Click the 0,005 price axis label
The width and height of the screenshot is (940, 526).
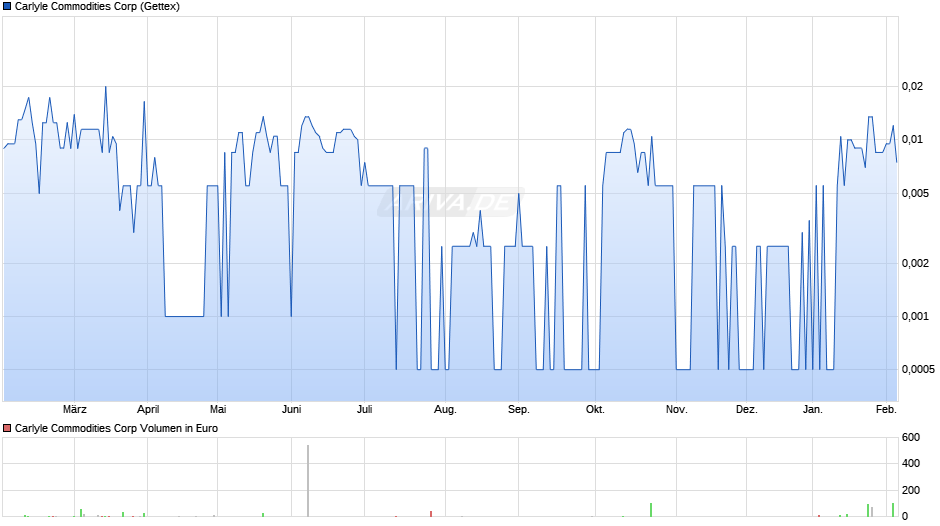tap(915, 194)
